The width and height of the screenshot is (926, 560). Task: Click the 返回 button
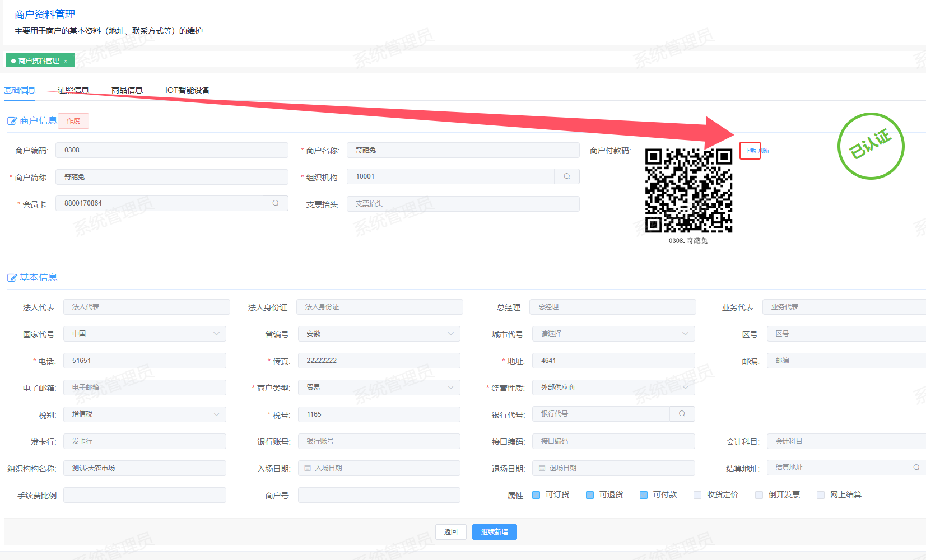[451, 532]
